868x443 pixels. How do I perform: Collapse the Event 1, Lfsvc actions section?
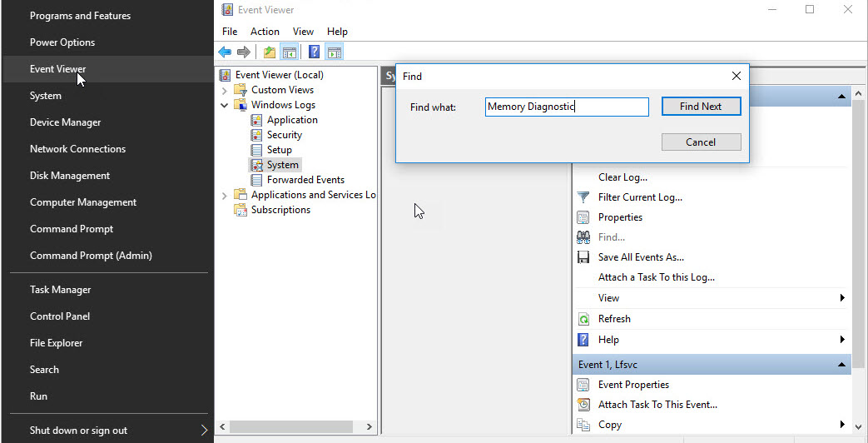coord(841,365)
